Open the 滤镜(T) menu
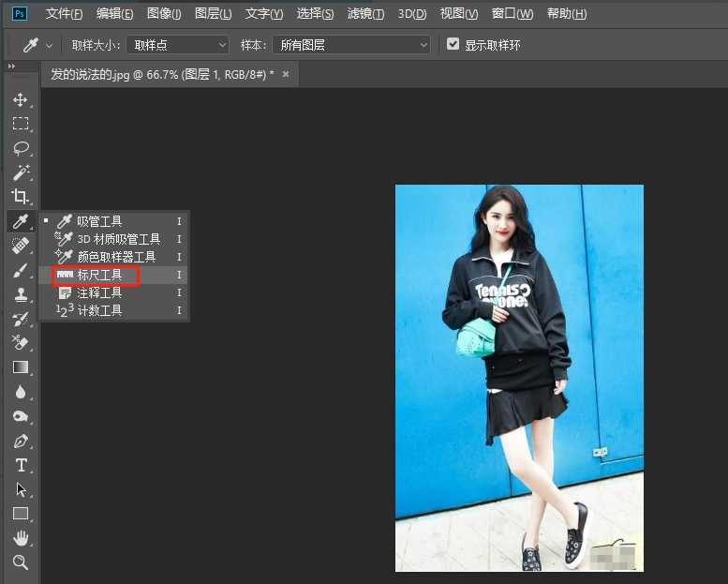 pos(367,14)
